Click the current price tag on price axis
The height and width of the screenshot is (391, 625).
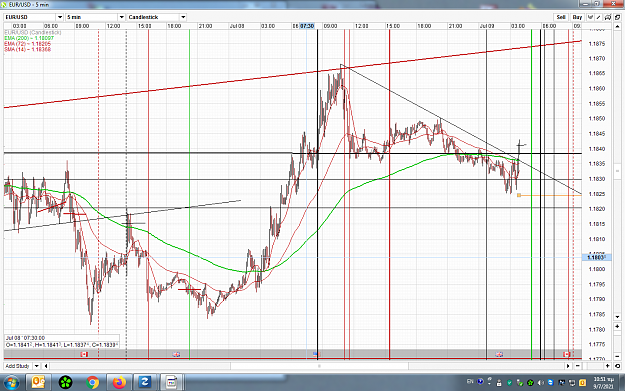[x=596, y=257]
